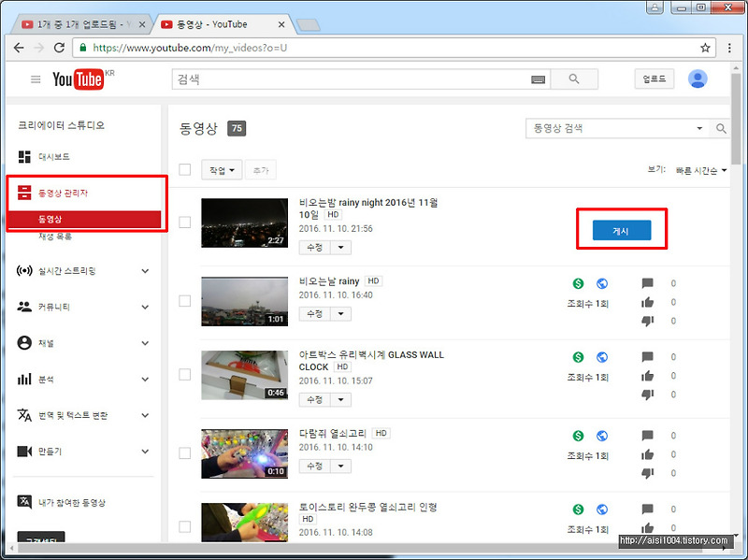Switch to the 1개 중 1개 업로드됨 tab
Image resolution: width=748 pixels, height=560 pixels.
80,24
